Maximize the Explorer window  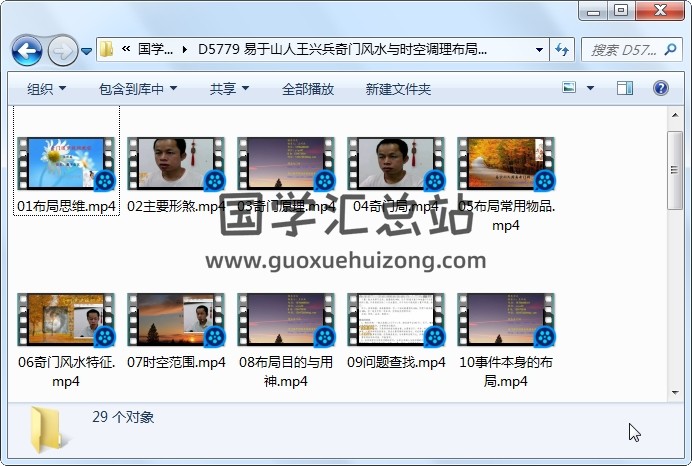(621, 11)
